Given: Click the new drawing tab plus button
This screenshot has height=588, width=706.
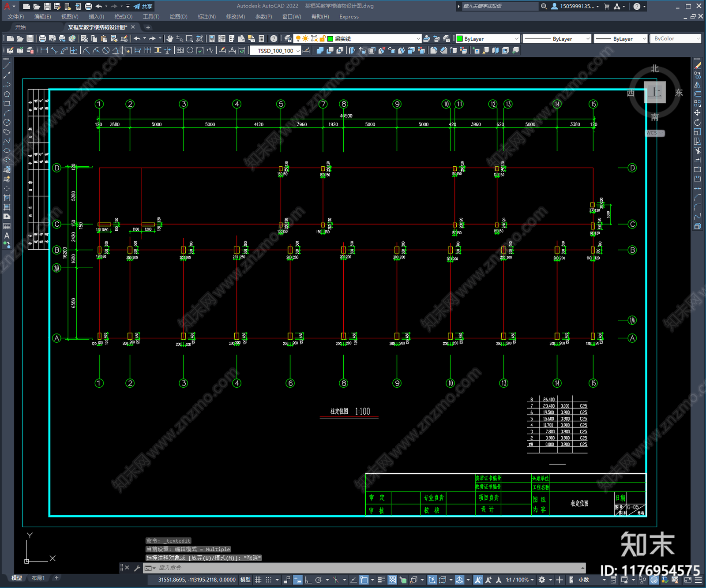Looking at the screenshot, I should tap(148, 27).
